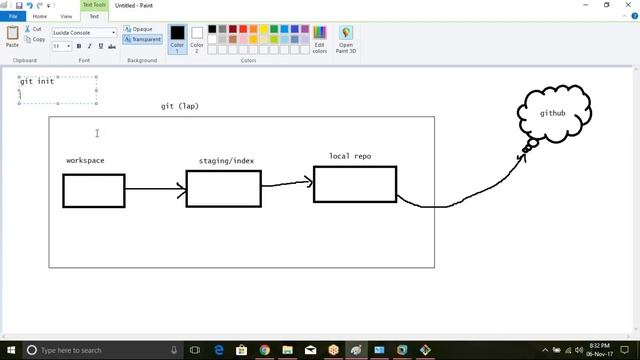
Task: Pick the red palette swatch
Action: [243, 29]
